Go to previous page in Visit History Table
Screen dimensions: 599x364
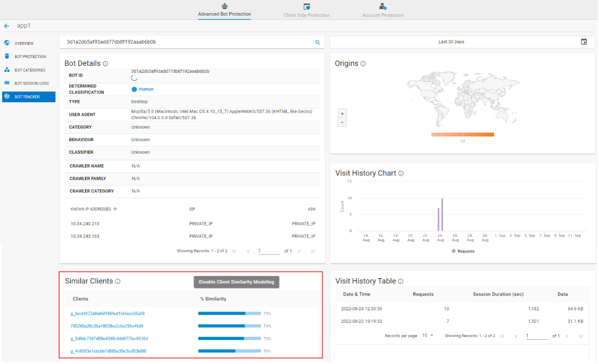click(516, 336)
